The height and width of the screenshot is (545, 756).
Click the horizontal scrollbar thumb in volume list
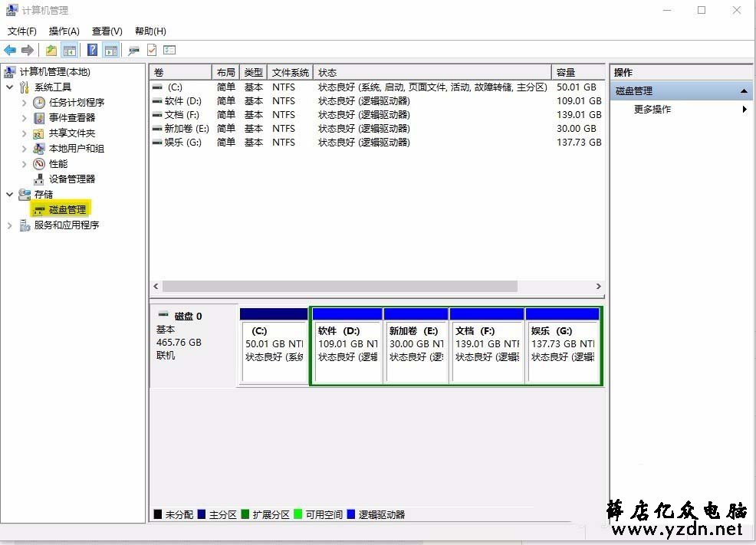pos(340,286)
